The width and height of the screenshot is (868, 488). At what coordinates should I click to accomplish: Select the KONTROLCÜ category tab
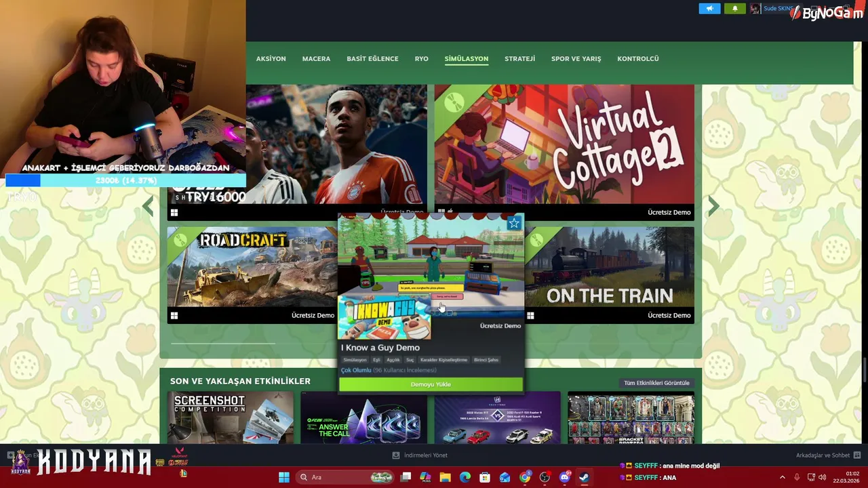point(638,59)
